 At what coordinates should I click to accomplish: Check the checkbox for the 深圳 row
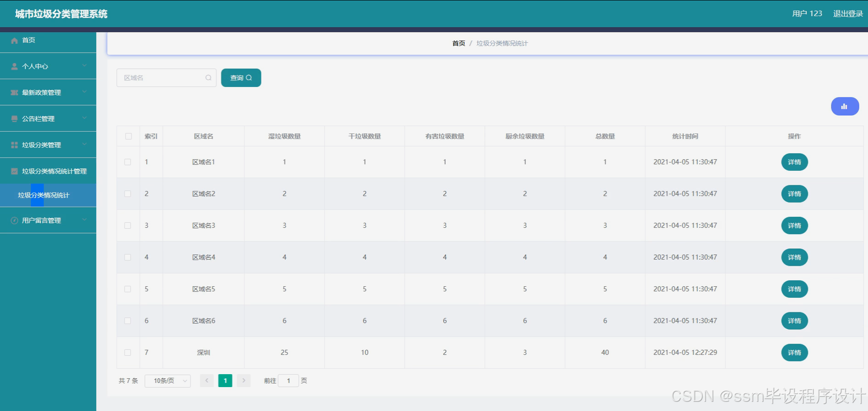pos(128,353)
